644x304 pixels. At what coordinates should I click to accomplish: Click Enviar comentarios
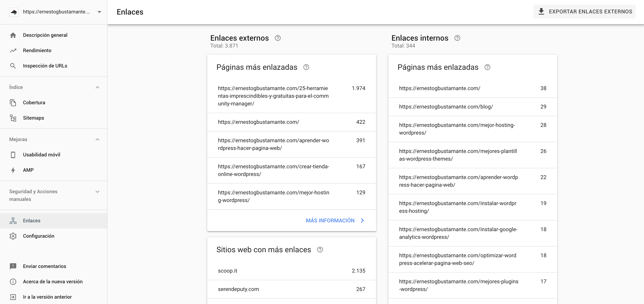[54, 266]
